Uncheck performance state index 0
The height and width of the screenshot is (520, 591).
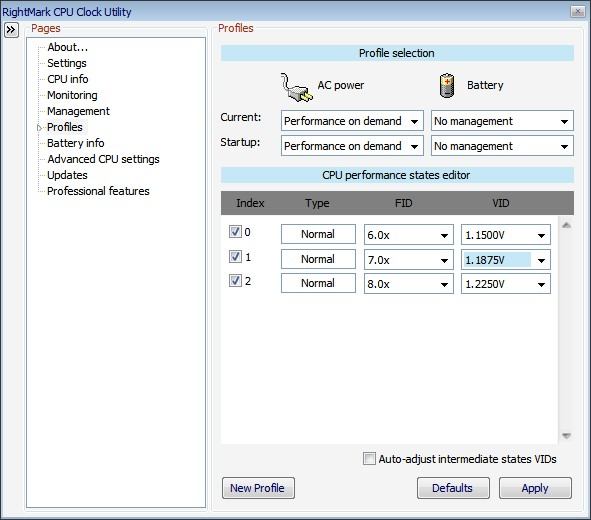click(235, 231)
